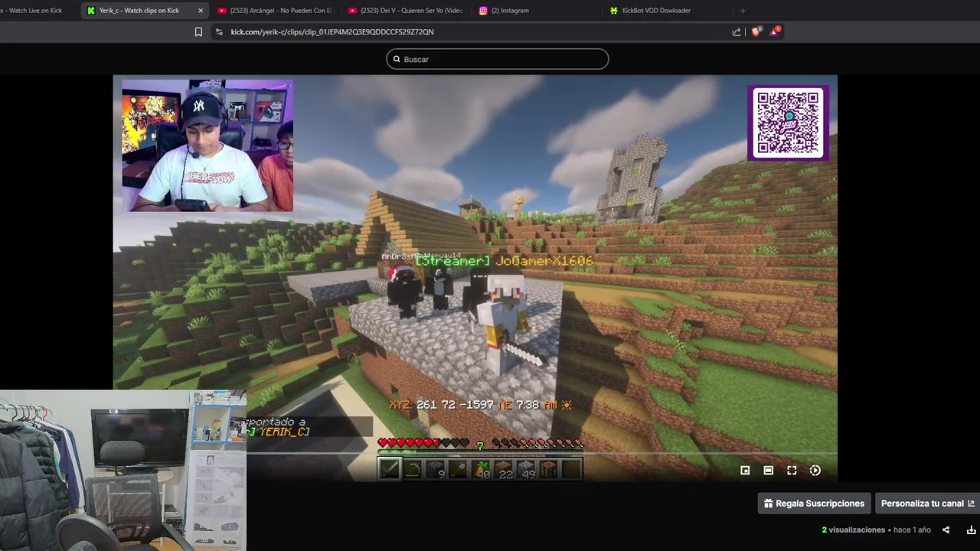Open site settings icon beside URL
980x551 pixels.
click(x=219, y=31)
